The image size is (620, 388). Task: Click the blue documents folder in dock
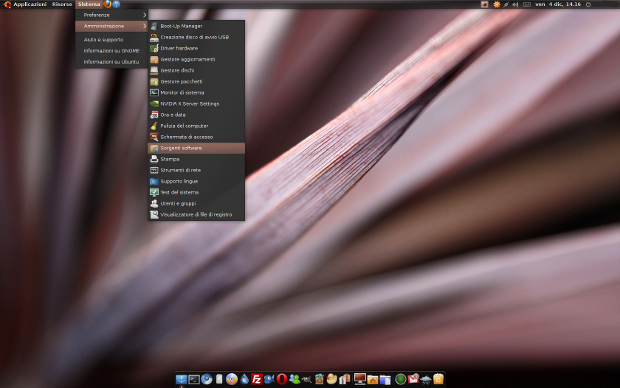point(385,379)
